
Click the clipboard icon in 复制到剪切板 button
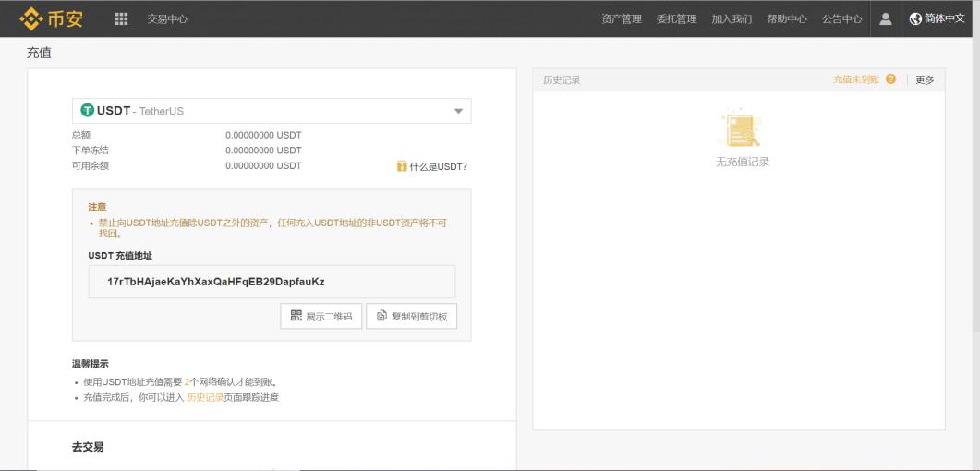[381, 316]
